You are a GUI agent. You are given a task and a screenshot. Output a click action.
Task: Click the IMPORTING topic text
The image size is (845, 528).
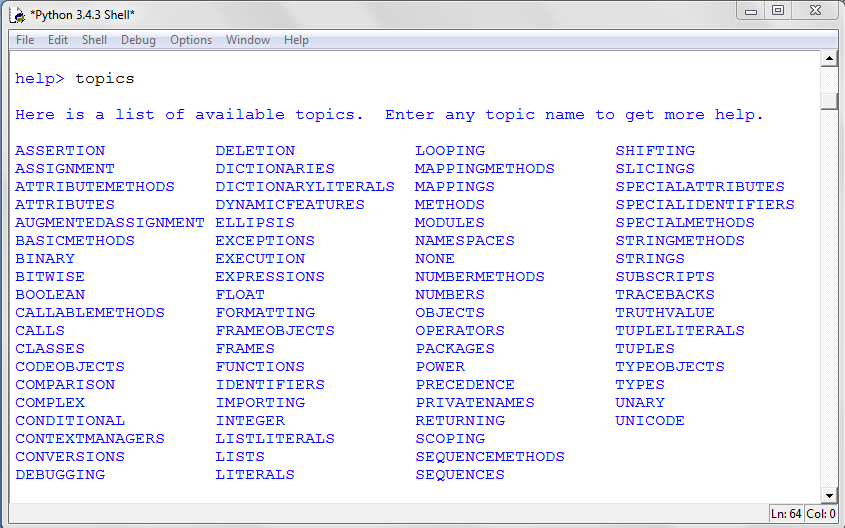(260, 402)
